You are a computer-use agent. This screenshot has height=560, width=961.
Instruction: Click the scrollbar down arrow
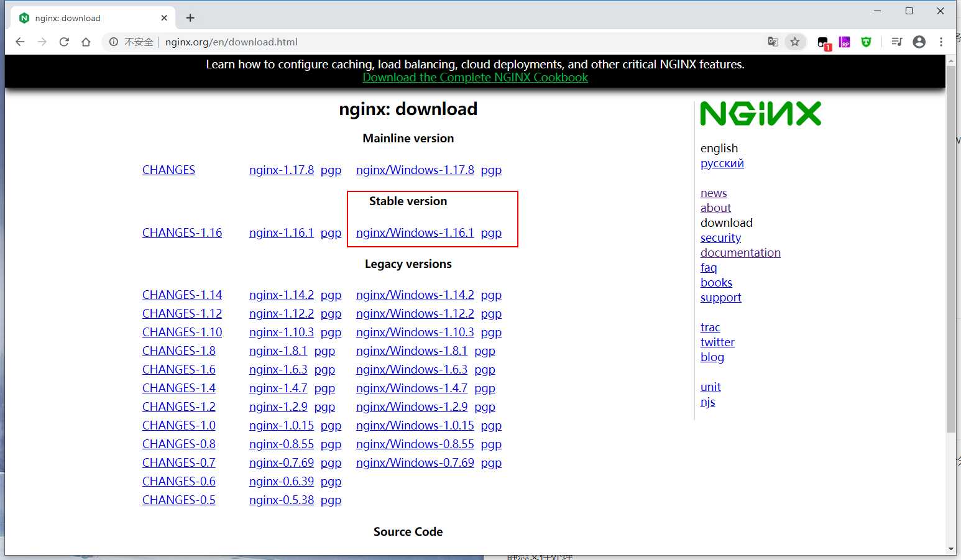950,549
